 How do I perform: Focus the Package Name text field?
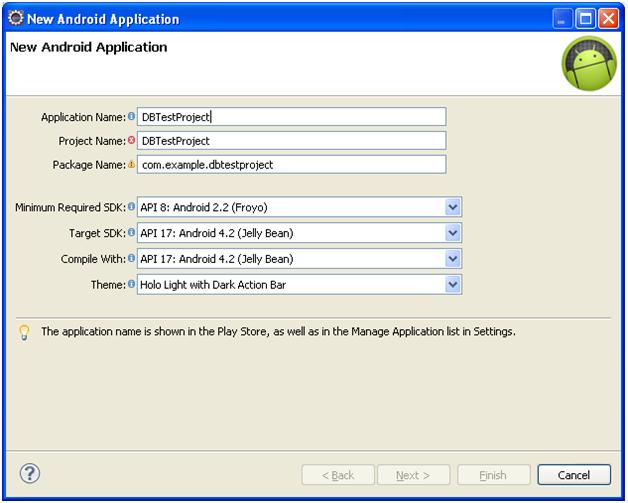292,165
